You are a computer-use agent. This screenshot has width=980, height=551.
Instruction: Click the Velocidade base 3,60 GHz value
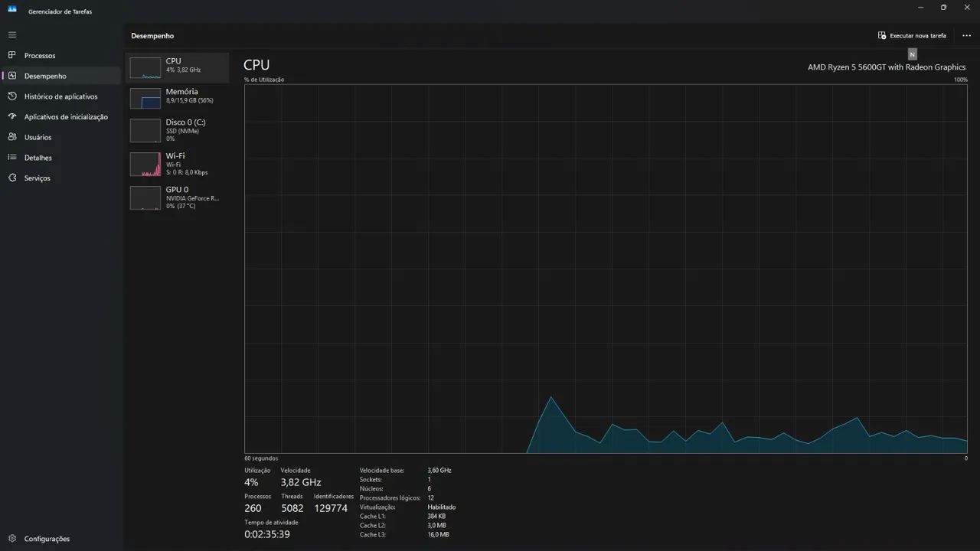439,470
